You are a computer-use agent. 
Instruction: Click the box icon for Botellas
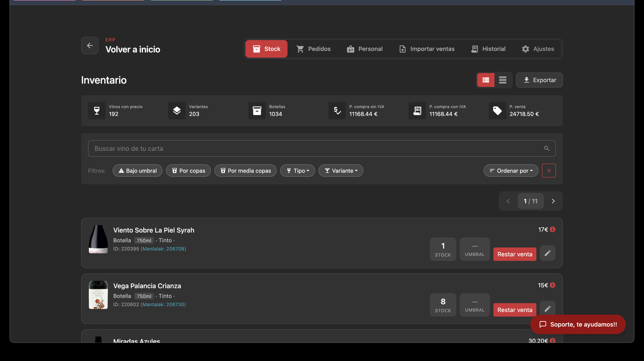[x=257, y=110]
